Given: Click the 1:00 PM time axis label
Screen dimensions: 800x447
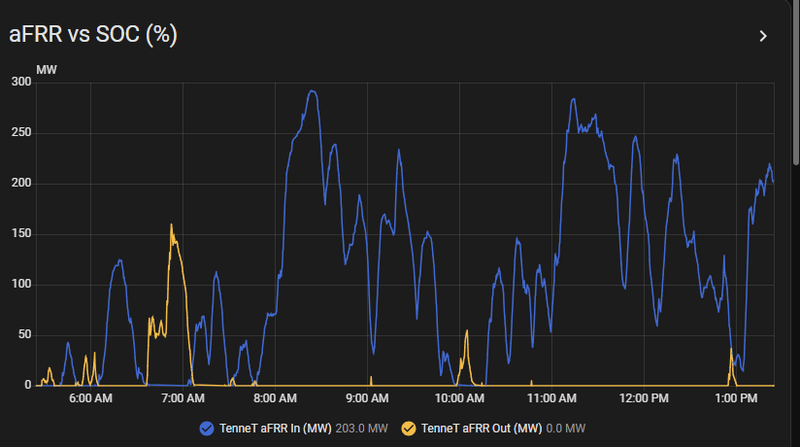Looking at the screenshot, I should (x=736, y=399).
